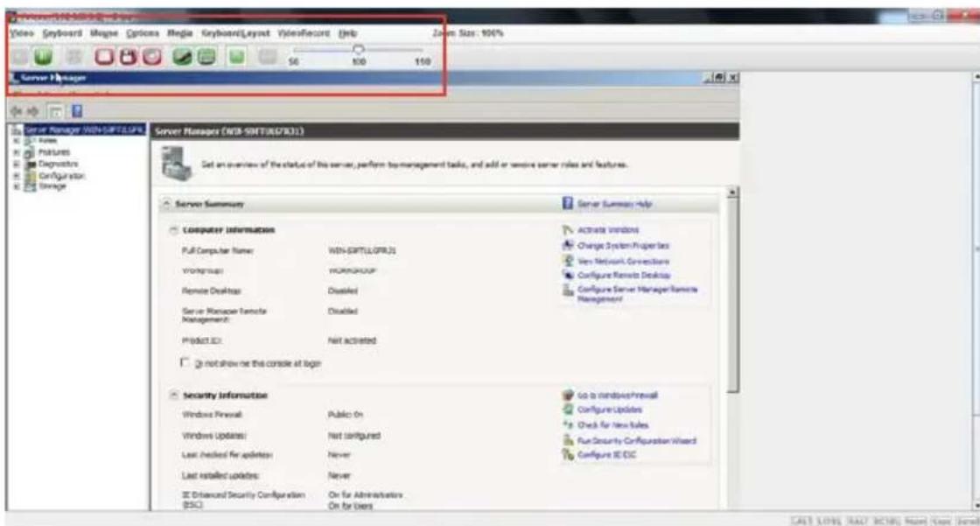Viewport: 980px width, 526px height.
Task: Click the Roles icon in the tree
Action: [29, 142]
